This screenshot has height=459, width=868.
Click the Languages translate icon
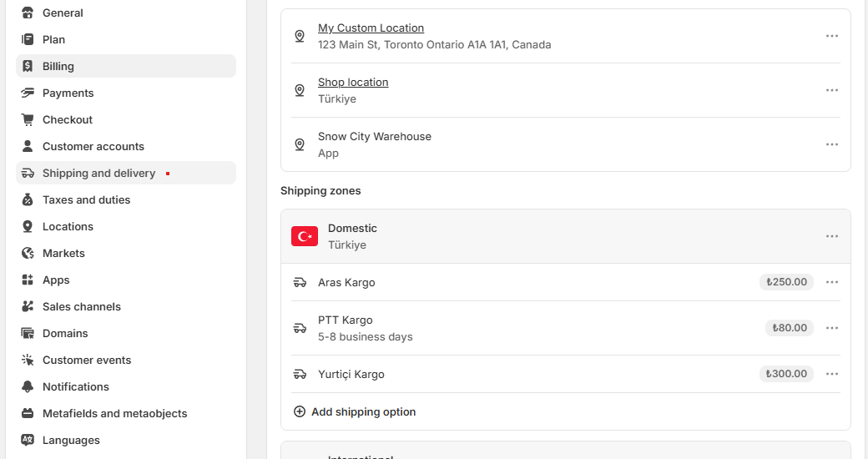click(x=28, y=440)
